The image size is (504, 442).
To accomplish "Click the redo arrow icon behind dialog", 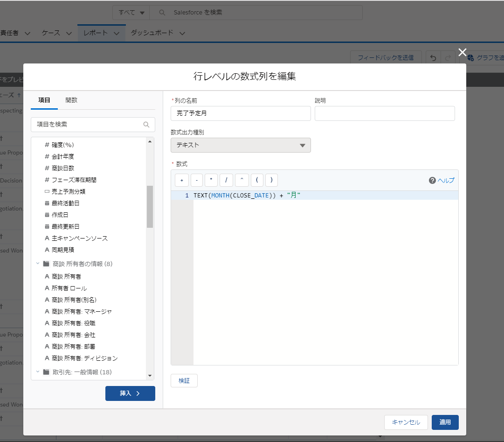I will point(448,57).
